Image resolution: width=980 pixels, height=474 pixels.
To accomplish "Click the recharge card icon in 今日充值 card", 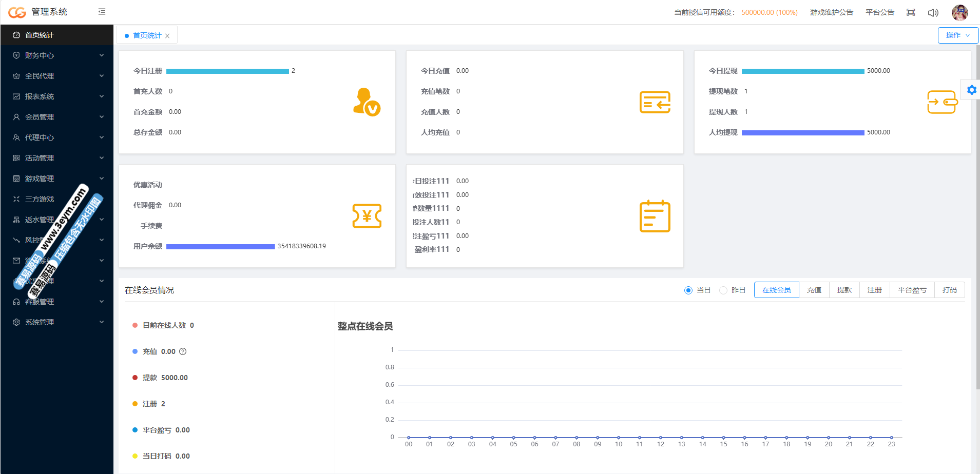I will pos(655,102).
